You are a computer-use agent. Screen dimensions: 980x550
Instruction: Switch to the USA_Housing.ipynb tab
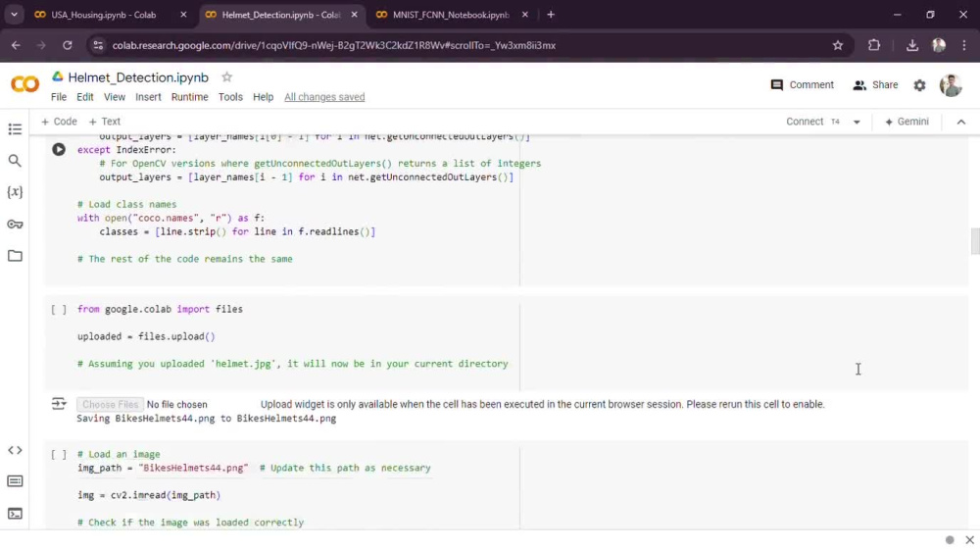click(x=103, y=15)
